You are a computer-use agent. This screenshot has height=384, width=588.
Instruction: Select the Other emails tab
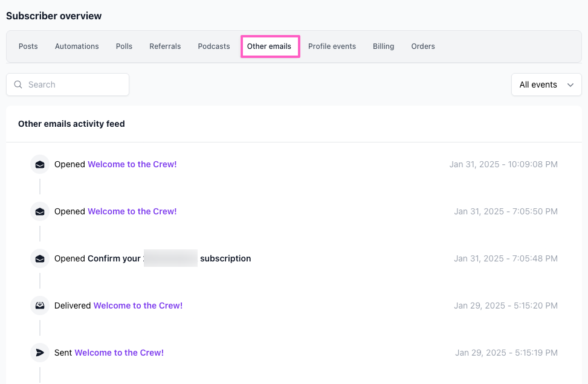[270, 46]
